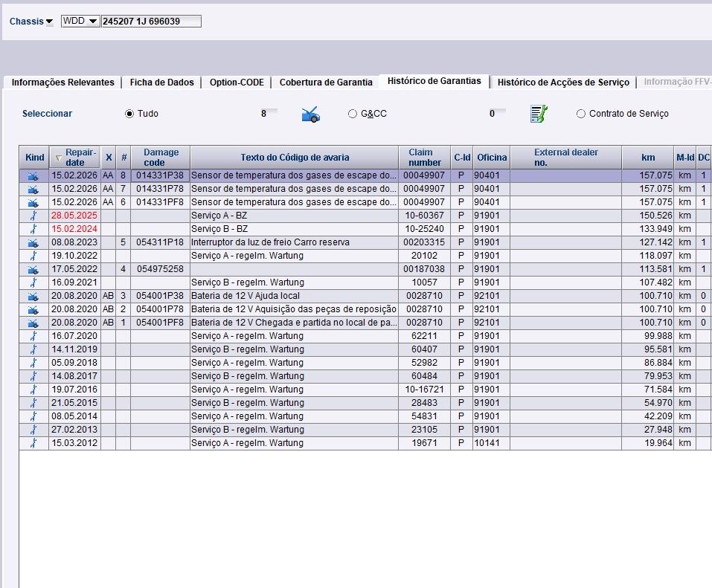This screenshot has width=712, height=588.
Task: Click Oficina value 10141
Action: 487,443
